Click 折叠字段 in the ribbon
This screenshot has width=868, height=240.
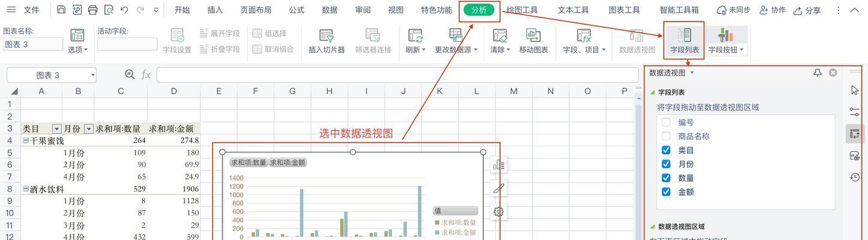(219, 49)
